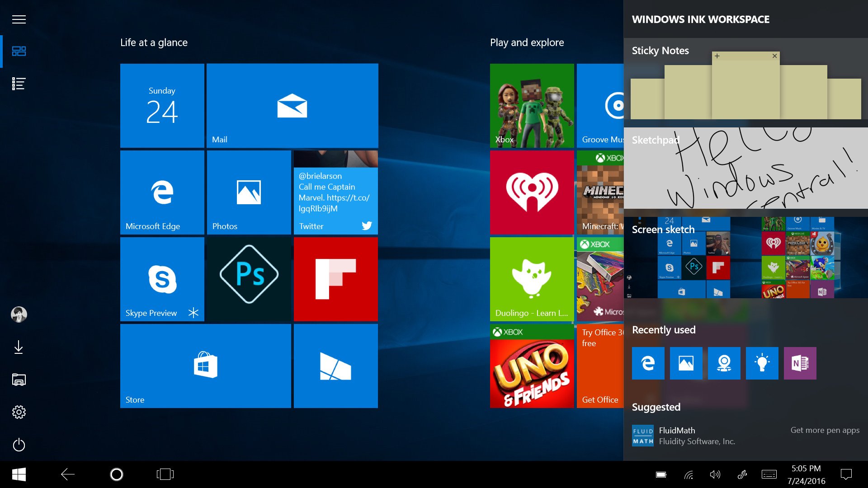
Task: Close the sticky note preview
Action: point(774,56)
